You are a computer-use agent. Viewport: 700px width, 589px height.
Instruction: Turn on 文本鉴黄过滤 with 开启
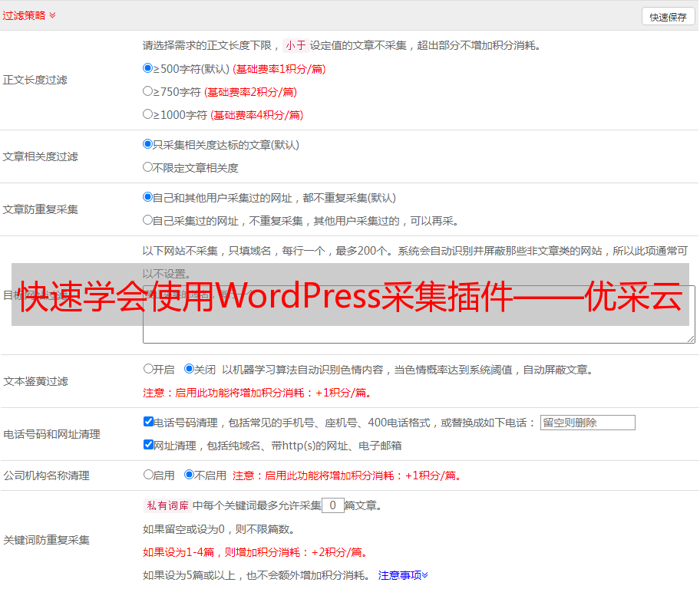click(x=149, y=369)
